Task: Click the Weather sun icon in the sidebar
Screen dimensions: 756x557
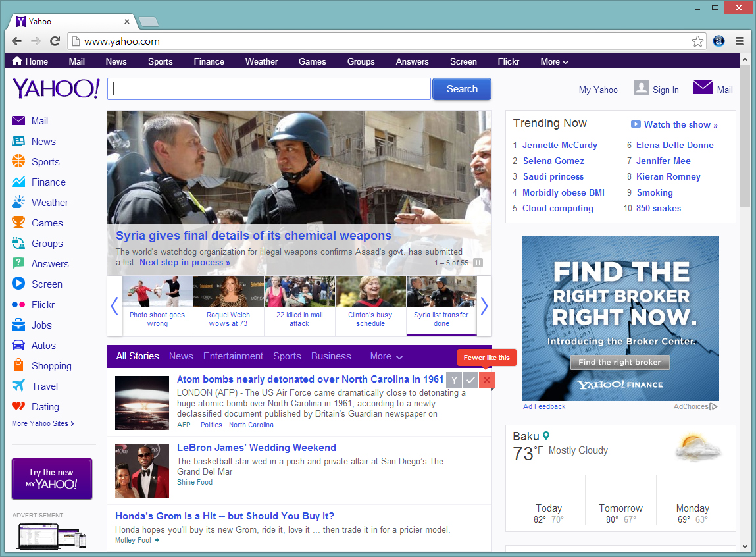Action: click(18, 201)
